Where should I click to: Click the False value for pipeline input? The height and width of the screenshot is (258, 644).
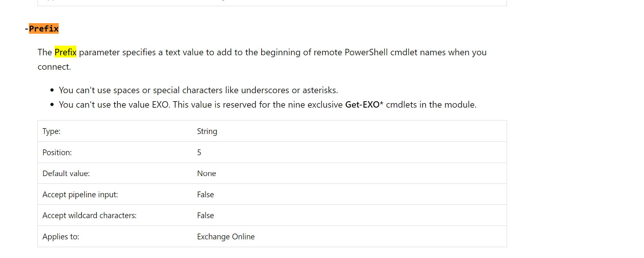pyautogui.click(x=205, y=194)
